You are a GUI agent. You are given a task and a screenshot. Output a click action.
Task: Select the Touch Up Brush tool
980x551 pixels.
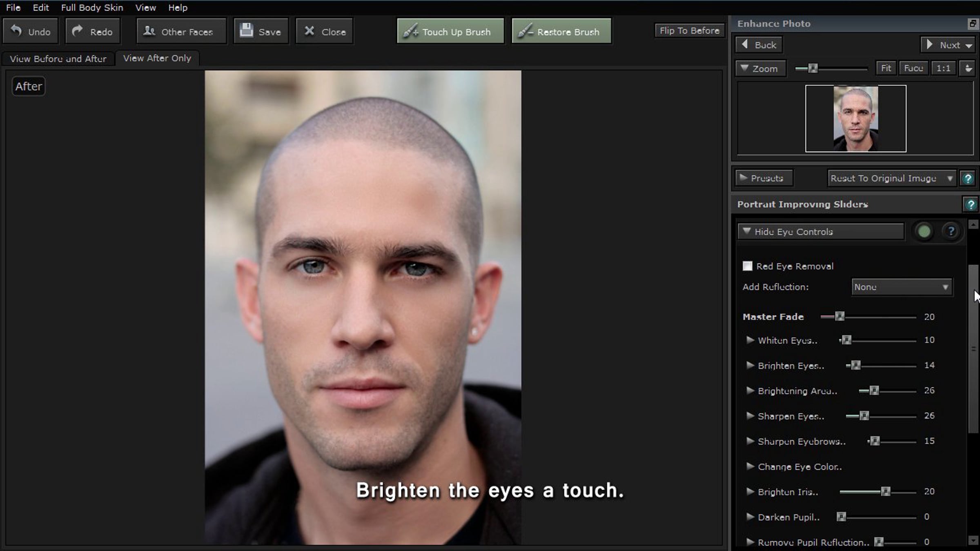(x=450, y=31)
